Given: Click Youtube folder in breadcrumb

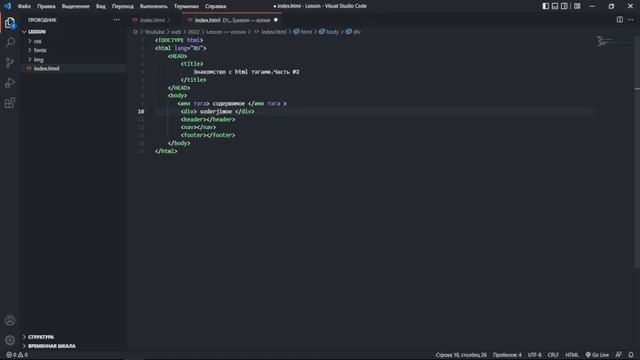Looking at the screenshot, I should [x=155, y=32].
